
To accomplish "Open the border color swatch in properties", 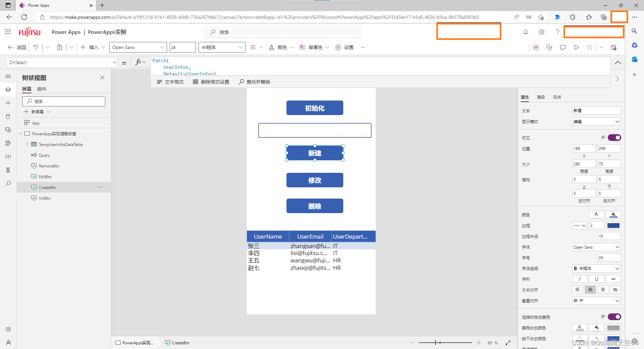I will (613, 226).
